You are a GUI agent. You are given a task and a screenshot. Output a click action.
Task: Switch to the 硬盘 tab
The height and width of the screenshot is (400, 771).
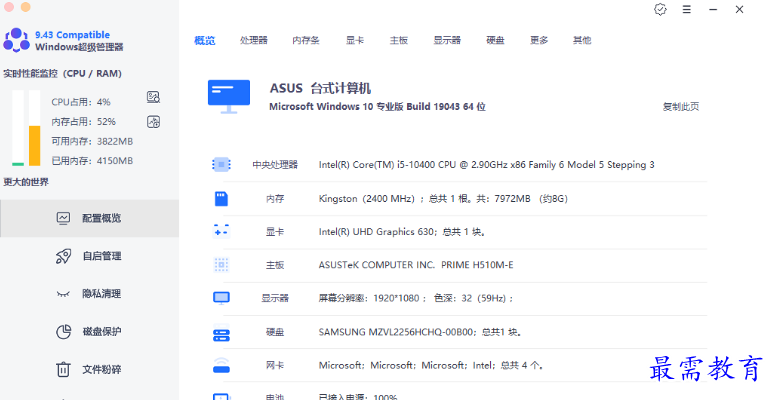point(495,40)
